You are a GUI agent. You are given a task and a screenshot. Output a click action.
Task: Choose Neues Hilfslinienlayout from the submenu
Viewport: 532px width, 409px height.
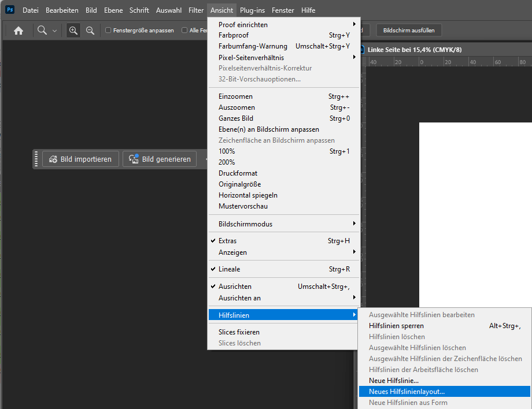[x=407, y=392]
